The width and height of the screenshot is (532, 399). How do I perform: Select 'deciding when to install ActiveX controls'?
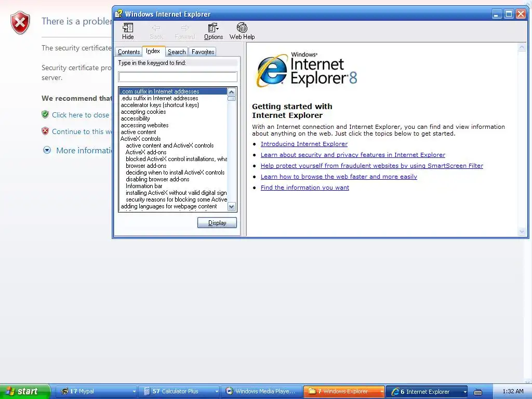point(174,172)
